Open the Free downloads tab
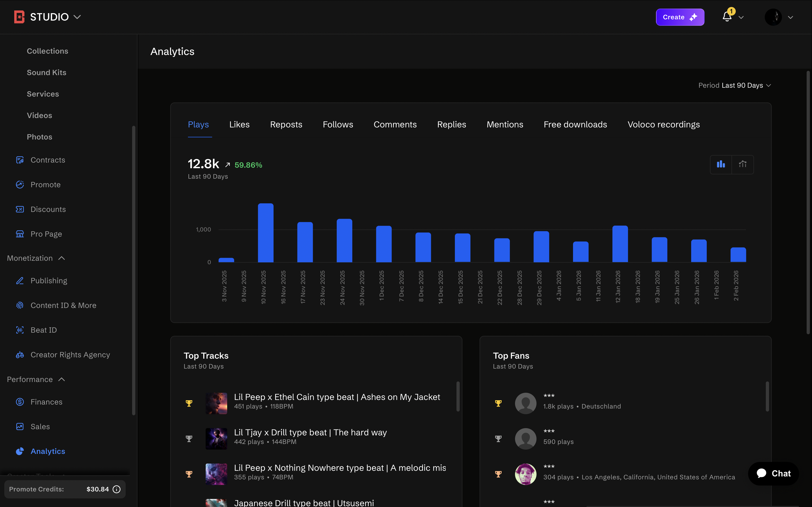This screenshot has width=812, height=507. 575,124
